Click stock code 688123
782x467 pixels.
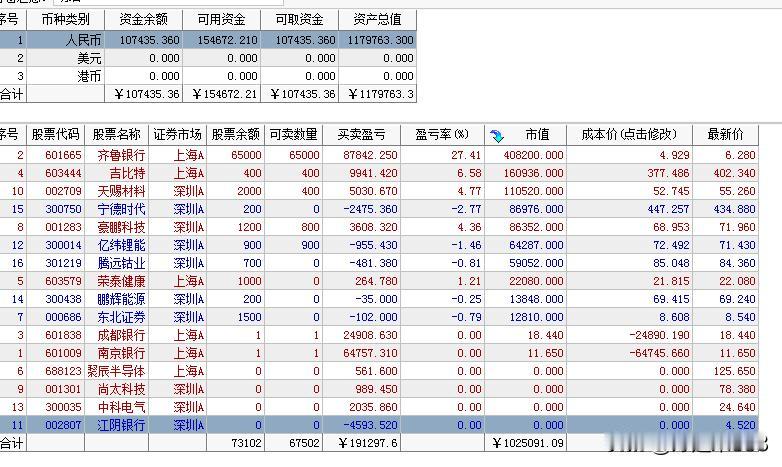pos(63,371)
